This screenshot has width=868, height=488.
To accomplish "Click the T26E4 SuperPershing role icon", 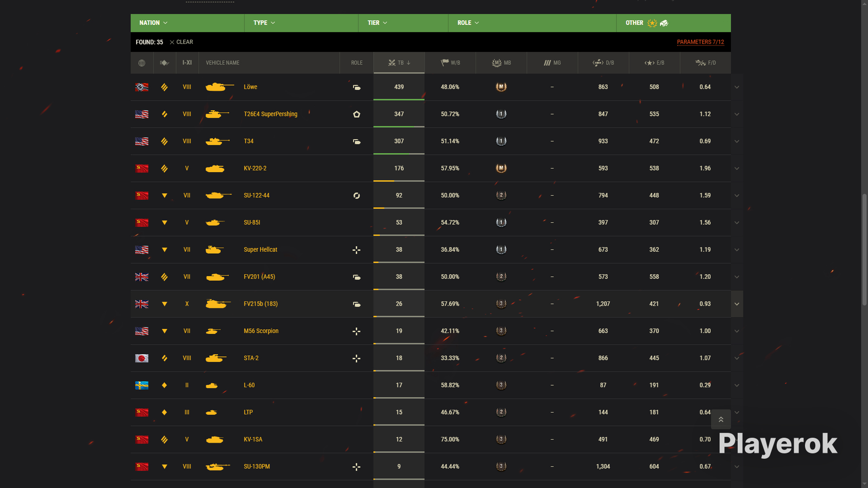I will pos(357,114).
